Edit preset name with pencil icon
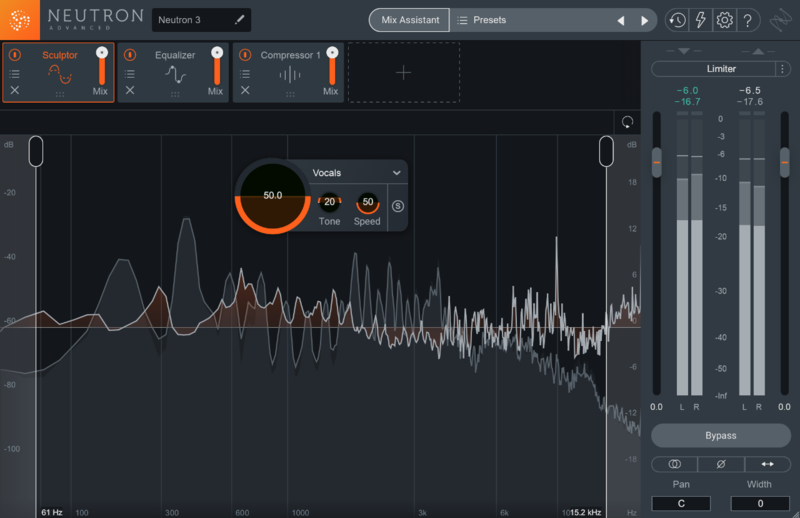This screenshot has width=800, height=518. (x=239, y=20)
